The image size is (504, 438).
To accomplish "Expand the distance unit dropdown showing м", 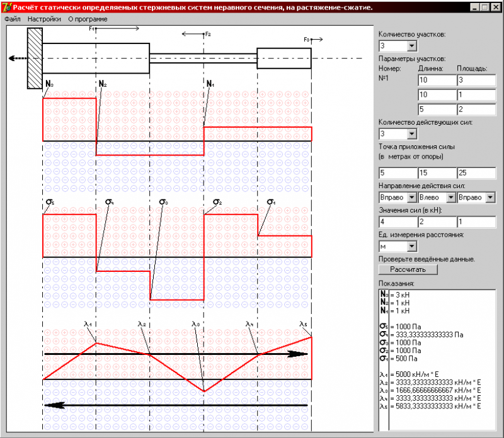I will pos(412,246).
